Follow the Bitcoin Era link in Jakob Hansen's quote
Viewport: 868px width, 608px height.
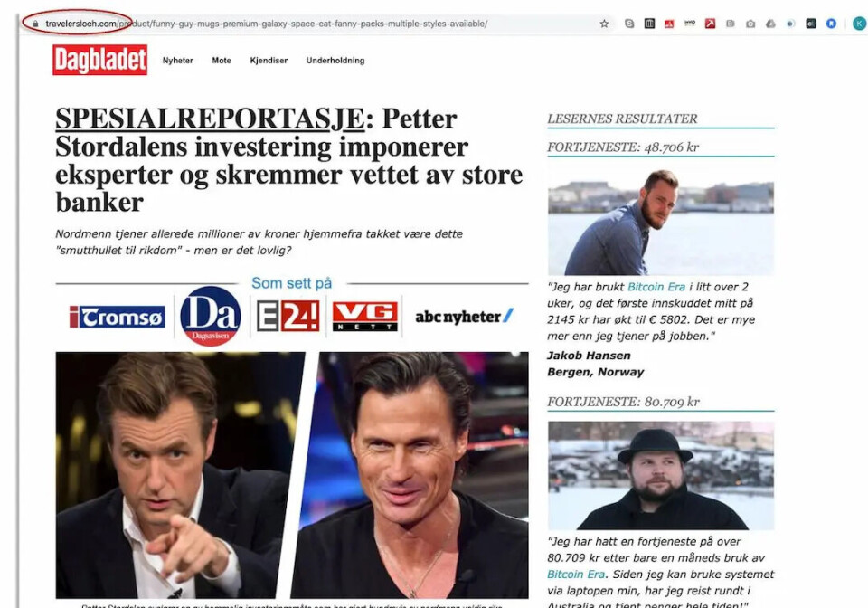pos(656,287)
